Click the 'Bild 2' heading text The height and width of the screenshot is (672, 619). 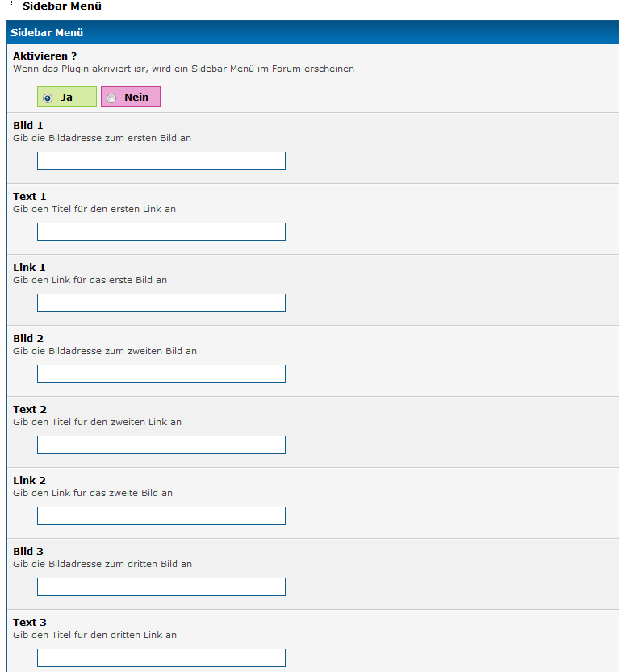coord(28,339)
